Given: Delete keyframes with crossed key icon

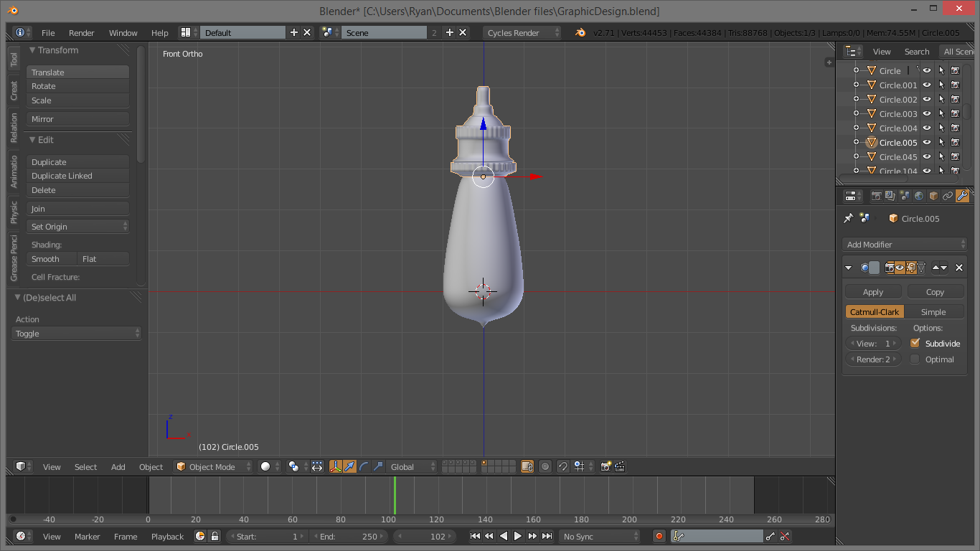Looking at the screenshot, I should [x=785, y=536].
